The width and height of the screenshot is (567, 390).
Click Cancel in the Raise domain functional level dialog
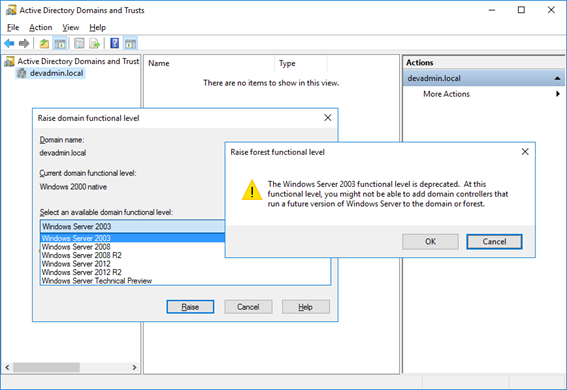[x=248, y=307]
